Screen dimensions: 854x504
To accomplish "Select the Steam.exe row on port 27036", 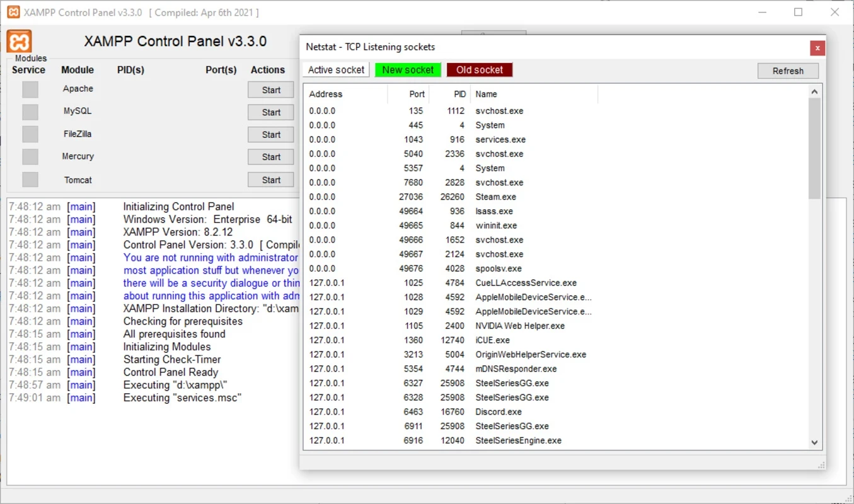I will 495,197.
